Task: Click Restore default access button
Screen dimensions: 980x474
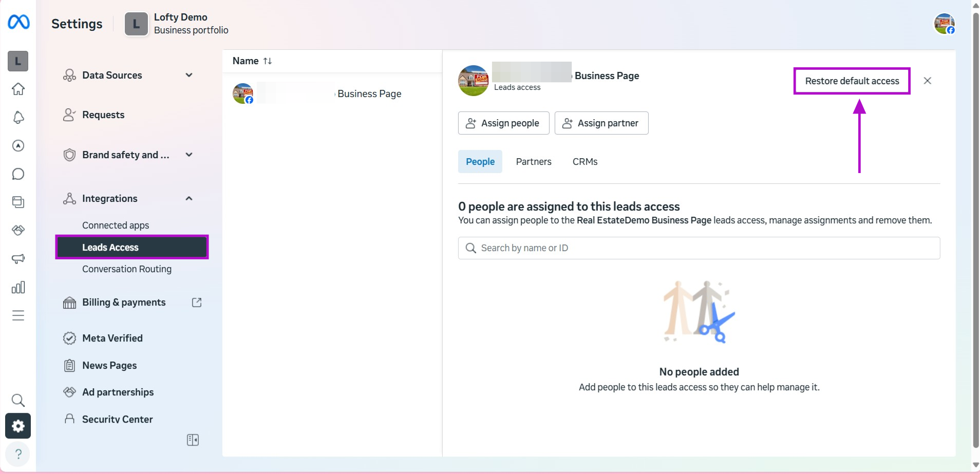Action: [852, 81]
